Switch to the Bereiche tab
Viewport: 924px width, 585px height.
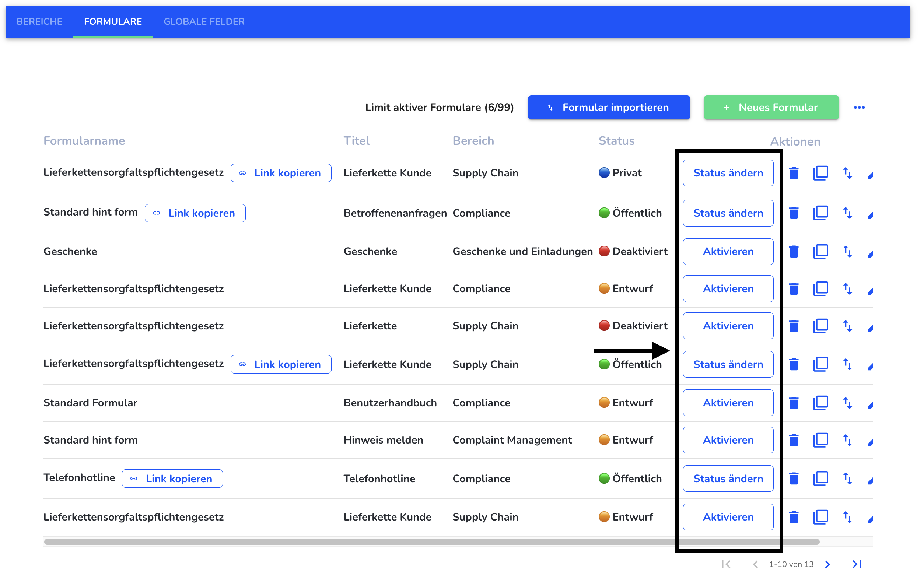coord(39,21)
